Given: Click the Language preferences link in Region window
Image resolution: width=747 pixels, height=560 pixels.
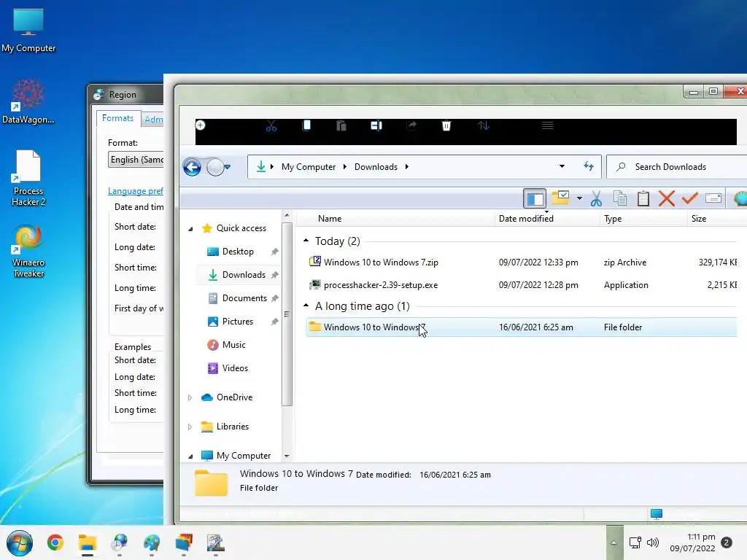Looking at the screenshot, I should click(x=135, y=191).
